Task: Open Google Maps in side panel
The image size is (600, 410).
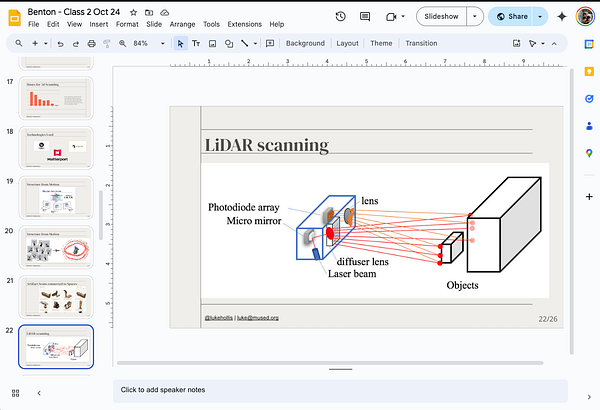Action: [x=587, y=153]
